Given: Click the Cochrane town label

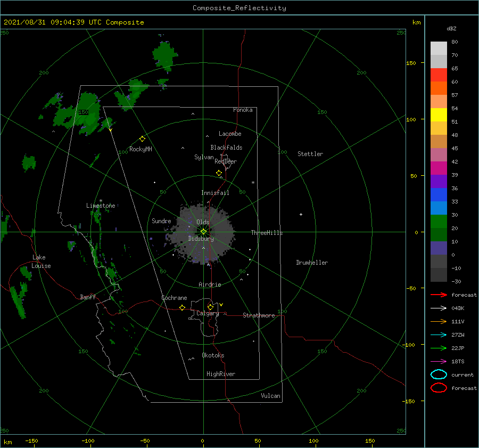Looking at the screenshot, I should [174, 298].
